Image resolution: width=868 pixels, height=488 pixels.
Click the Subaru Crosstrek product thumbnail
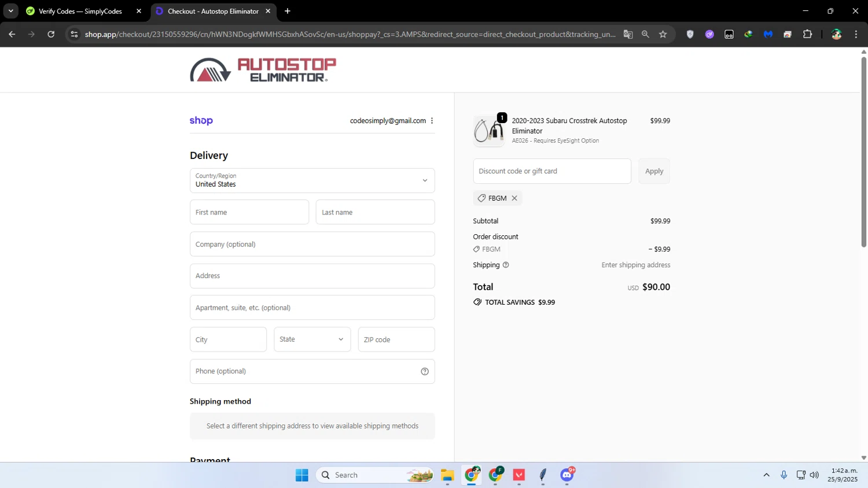click(x=489, y=131)
